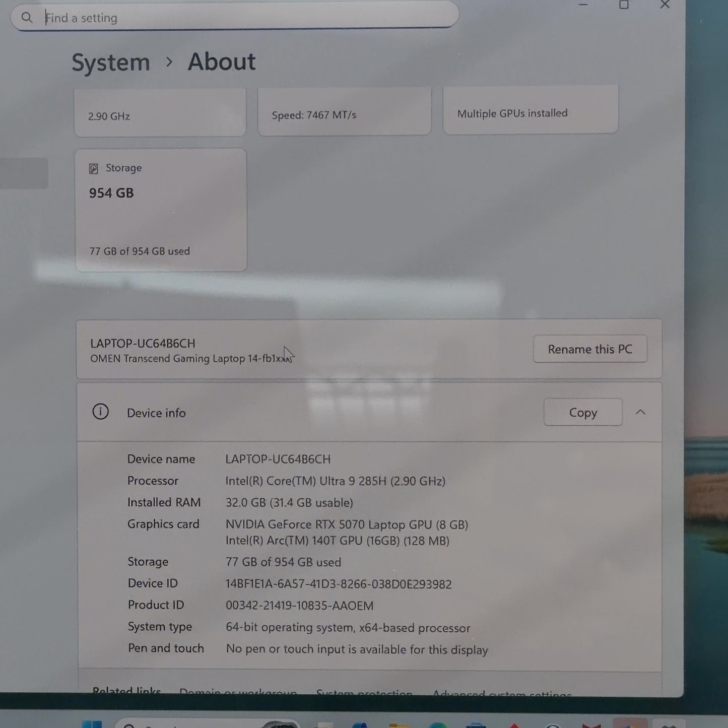
Task: Click '77 GB of 954 GB used' on the Storage card
Action: coord(140,251)
